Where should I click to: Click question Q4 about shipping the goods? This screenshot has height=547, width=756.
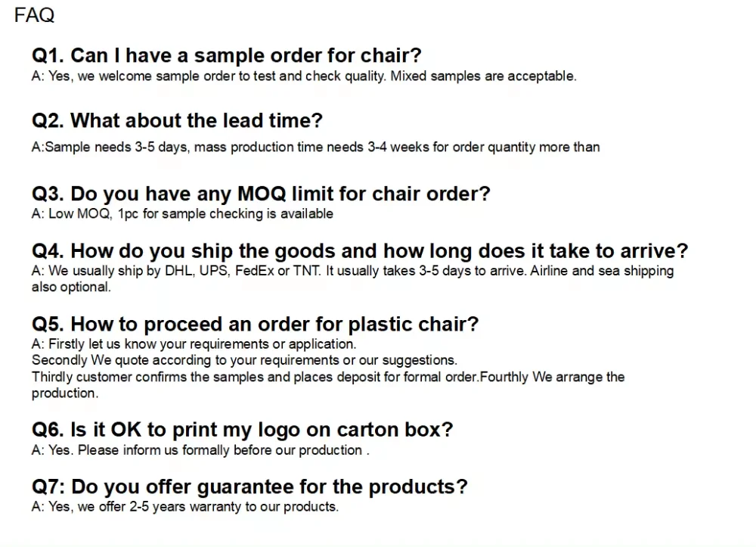[360, 251]
